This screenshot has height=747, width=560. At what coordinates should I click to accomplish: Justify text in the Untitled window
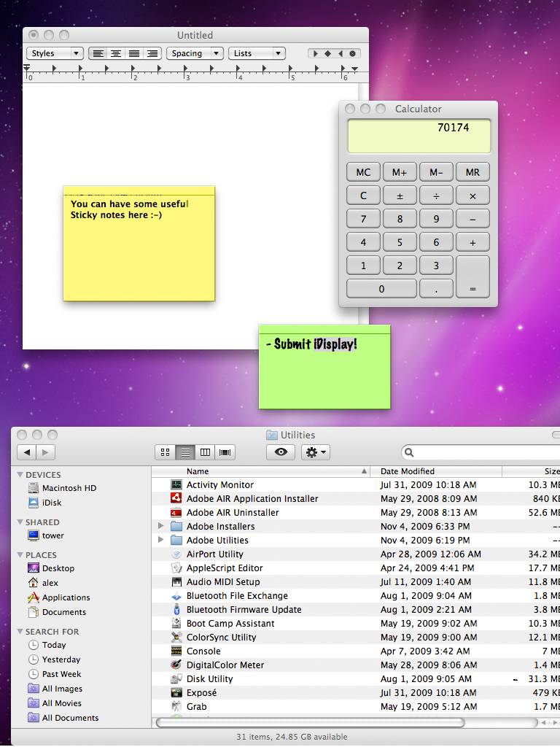point(134,53)
